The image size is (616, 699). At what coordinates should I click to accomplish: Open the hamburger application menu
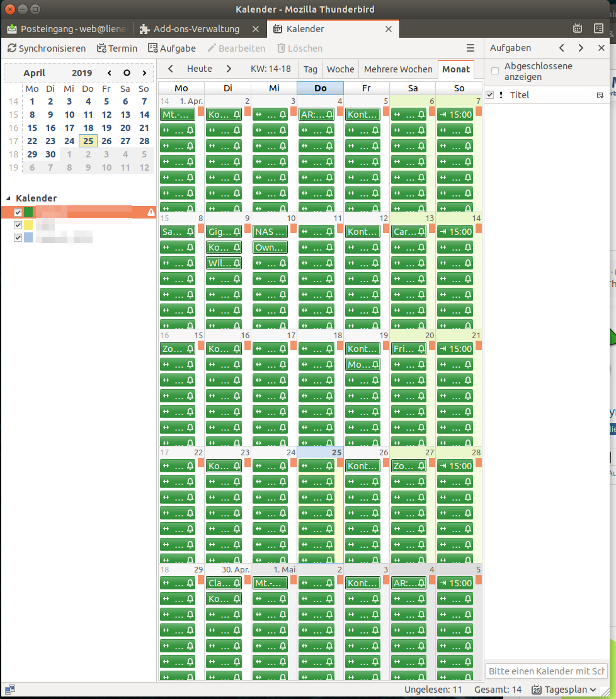[x=470, y=48]
